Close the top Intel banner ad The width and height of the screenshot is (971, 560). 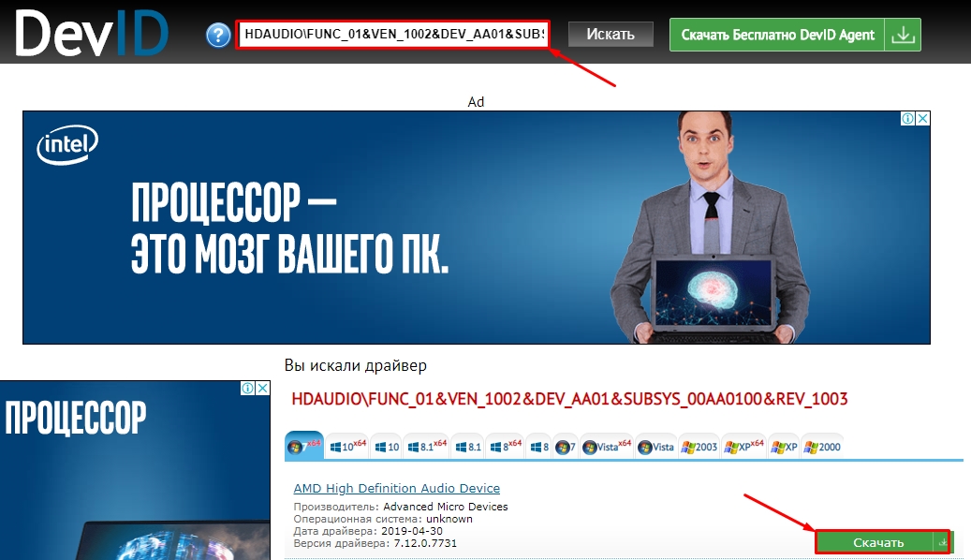[x=922, y=118]
